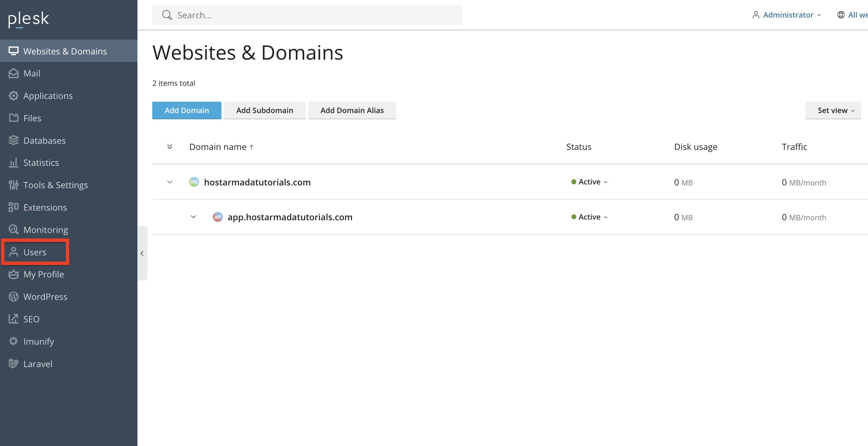This screenshot has width=868, height=446.
Task: Expand all domains with double chevron
Action: point(170,147)
